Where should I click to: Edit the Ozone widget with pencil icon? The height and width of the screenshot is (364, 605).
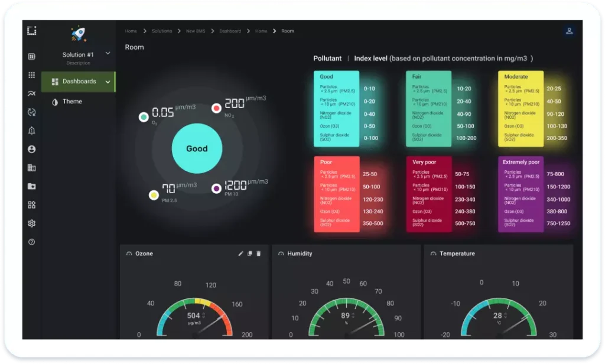click(240, 253)
